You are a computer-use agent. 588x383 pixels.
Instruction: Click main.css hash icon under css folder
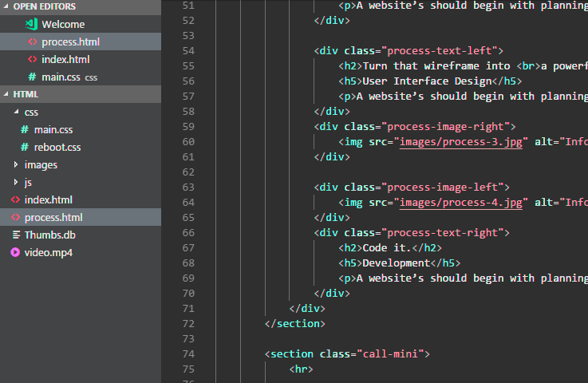coord(25,129)
